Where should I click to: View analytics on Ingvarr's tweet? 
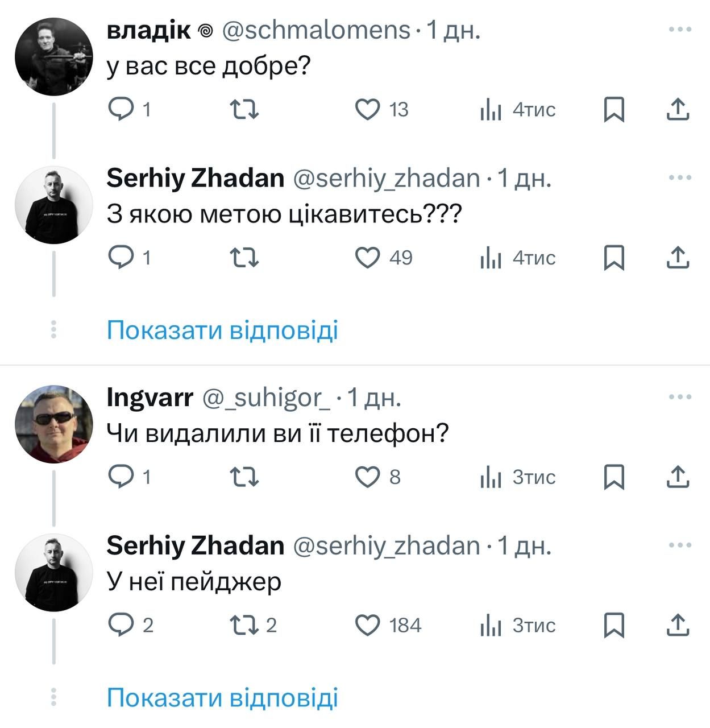(491, 477)
